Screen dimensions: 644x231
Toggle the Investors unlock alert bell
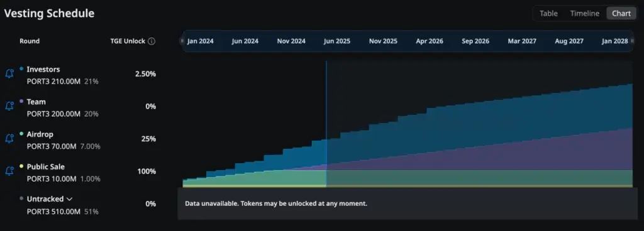coord(9,73)
